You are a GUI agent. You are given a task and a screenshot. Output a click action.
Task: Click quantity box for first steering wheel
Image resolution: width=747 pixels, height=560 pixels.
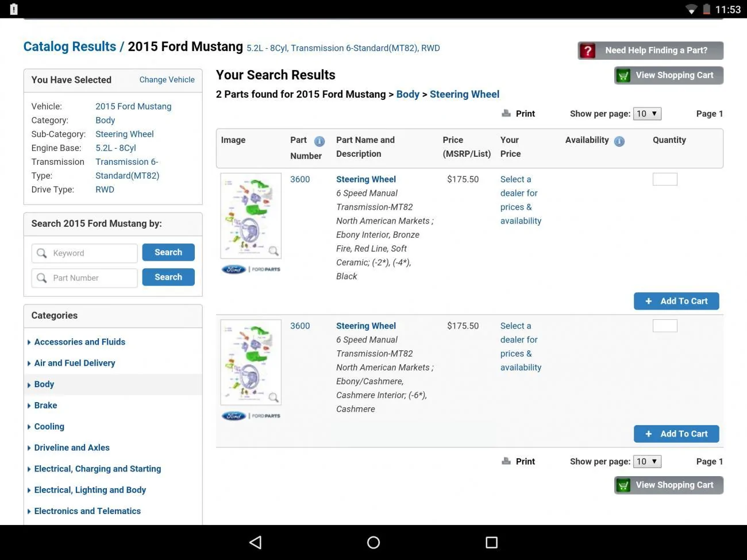coord(665,179)
